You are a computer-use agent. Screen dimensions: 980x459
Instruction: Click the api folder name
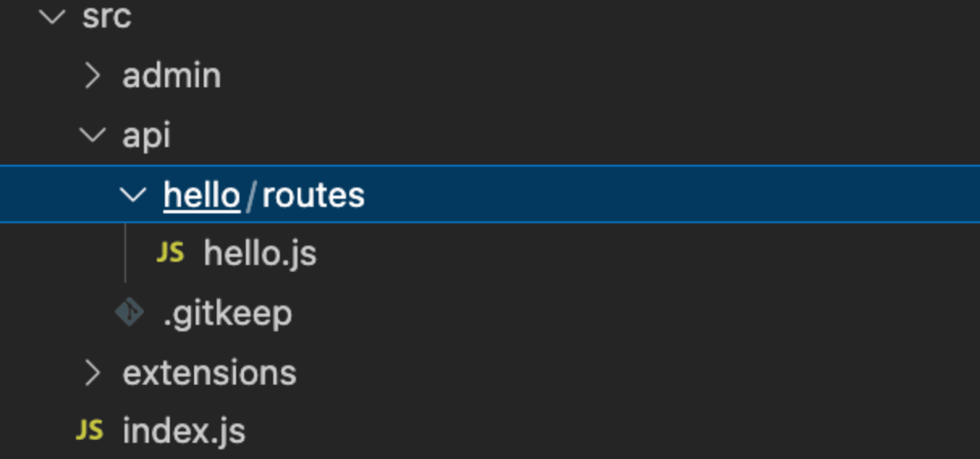146,135
